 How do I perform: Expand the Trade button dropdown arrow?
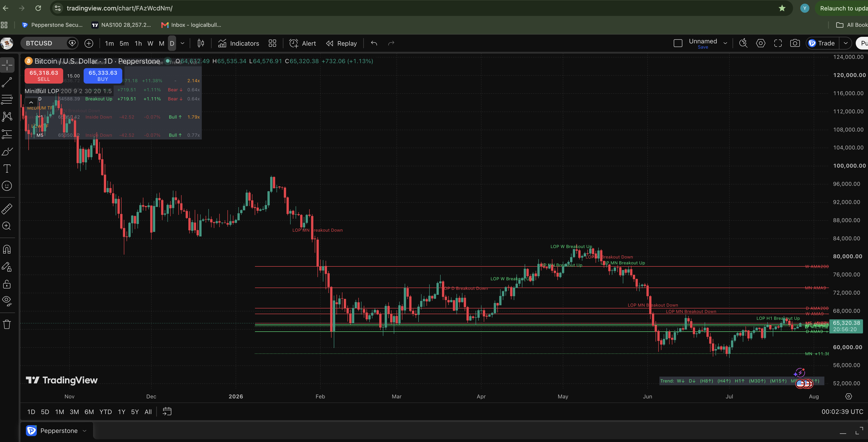tap(846, 43)
